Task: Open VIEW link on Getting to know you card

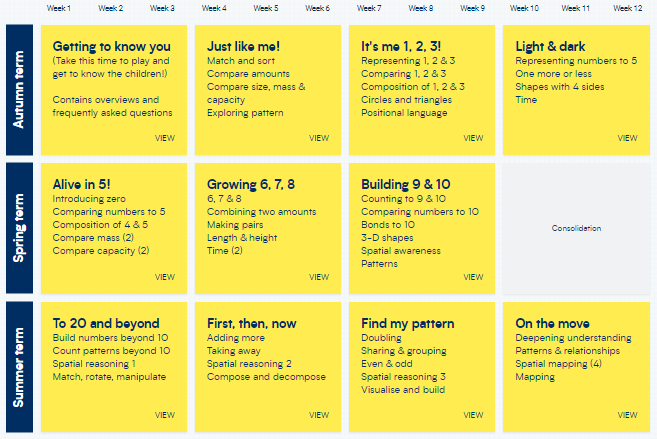Action: point(165,138)
